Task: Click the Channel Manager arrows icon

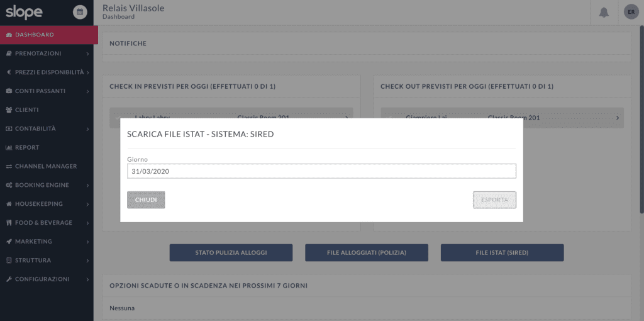Action: pos(9,166)
